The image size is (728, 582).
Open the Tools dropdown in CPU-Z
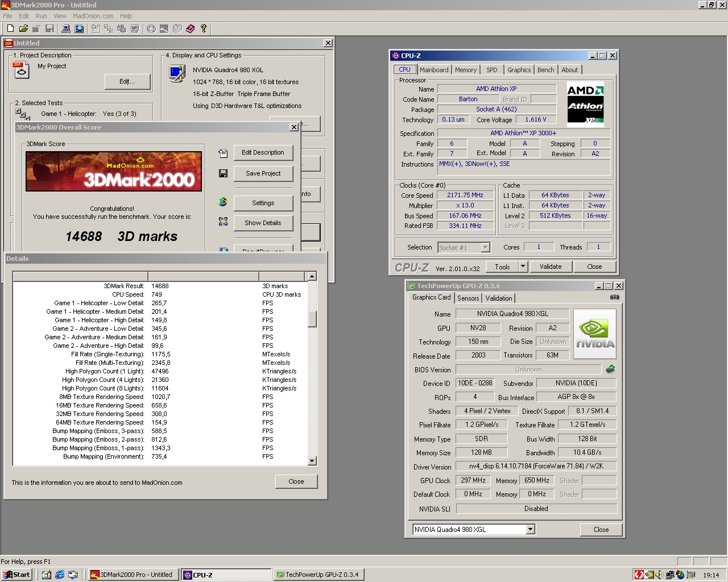click(506, 266)
